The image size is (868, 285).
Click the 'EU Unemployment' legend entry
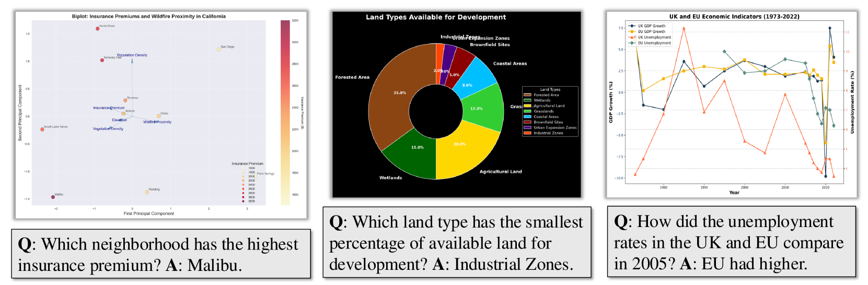(650, 43)
